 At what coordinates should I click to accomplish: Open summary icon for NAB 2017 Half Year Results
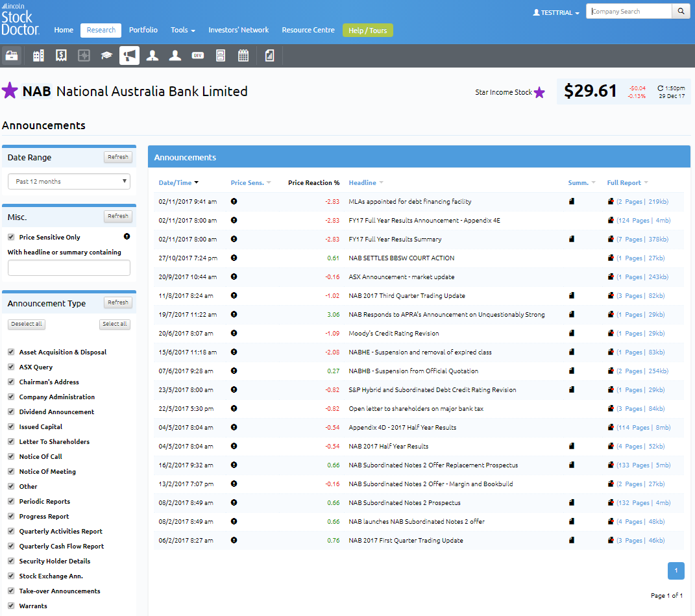tap(572, 446)
